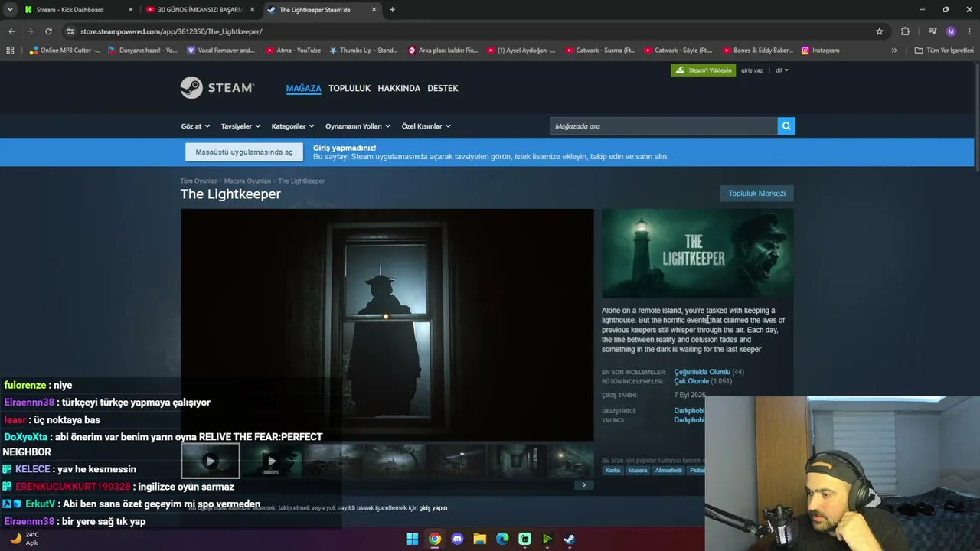This screenshot has width=980, height=551.
Task: Expand the Oynamanın Yolları dropdown
Action: click(x=358, y=126)
